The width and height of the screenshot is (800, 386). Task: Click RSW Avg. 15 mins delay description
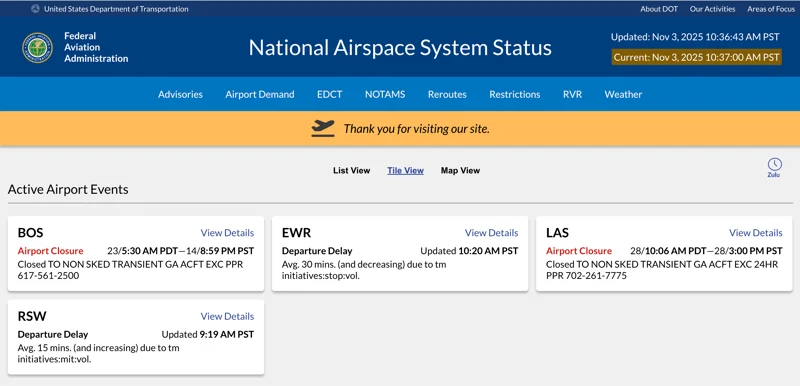(x=98, y=354)
